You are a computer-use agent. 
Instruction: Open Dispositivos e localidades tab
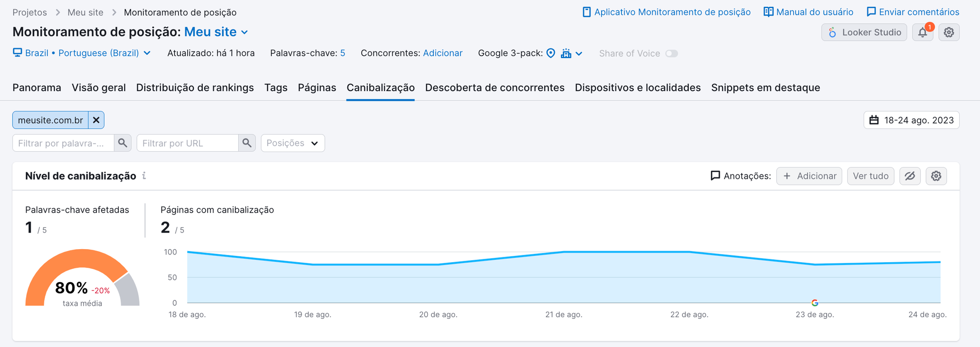click(x=637, y=88)
